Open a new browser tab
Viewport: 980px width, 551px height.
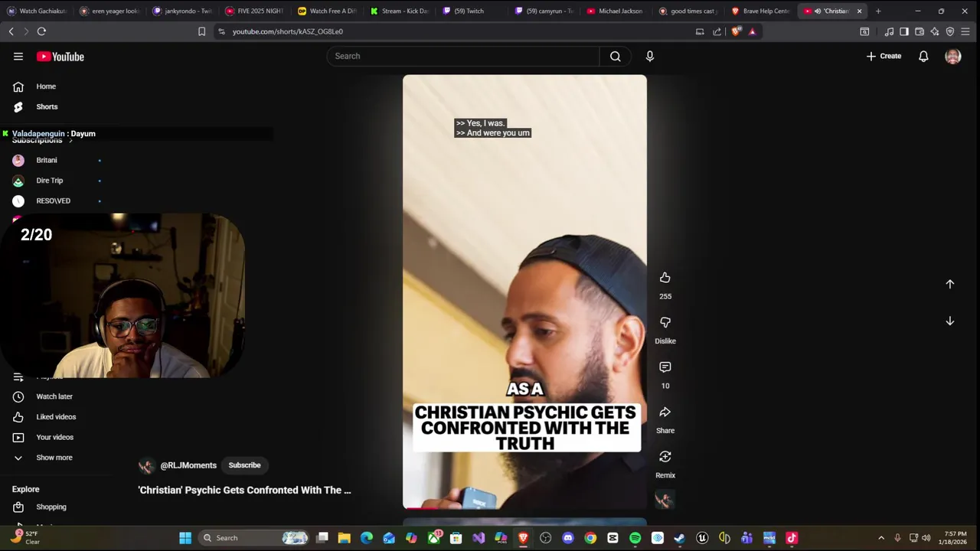click(x=878, y=11)
